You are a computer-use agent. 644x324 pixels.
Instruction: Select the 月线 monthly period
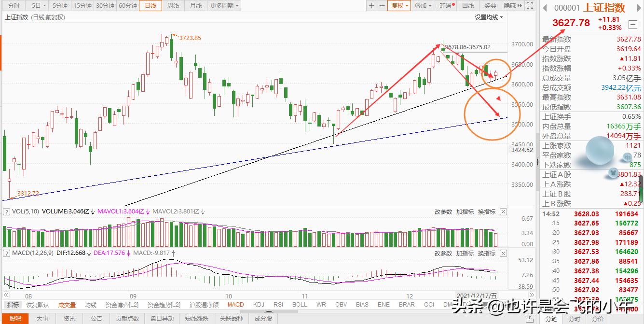click(195, 6)
